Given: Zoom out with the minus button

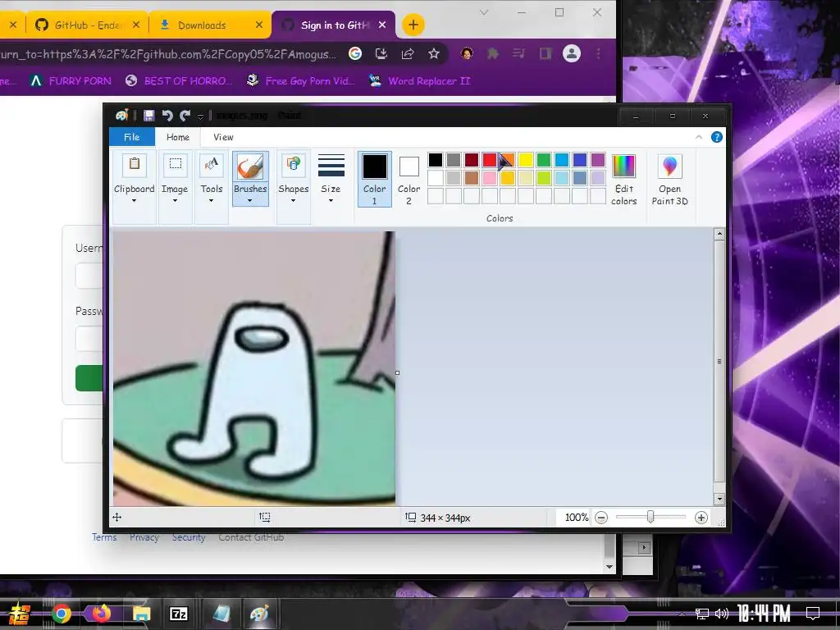Looking at the screenshot, I should [x=601, y=518].
